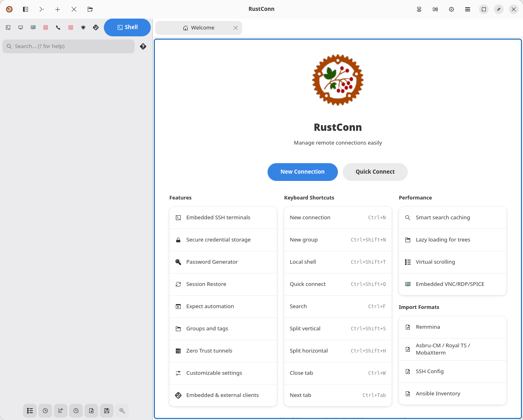Screen dimensions: 523x420
Task: Open the local Shell button
Action: click(x=127, y=27)
